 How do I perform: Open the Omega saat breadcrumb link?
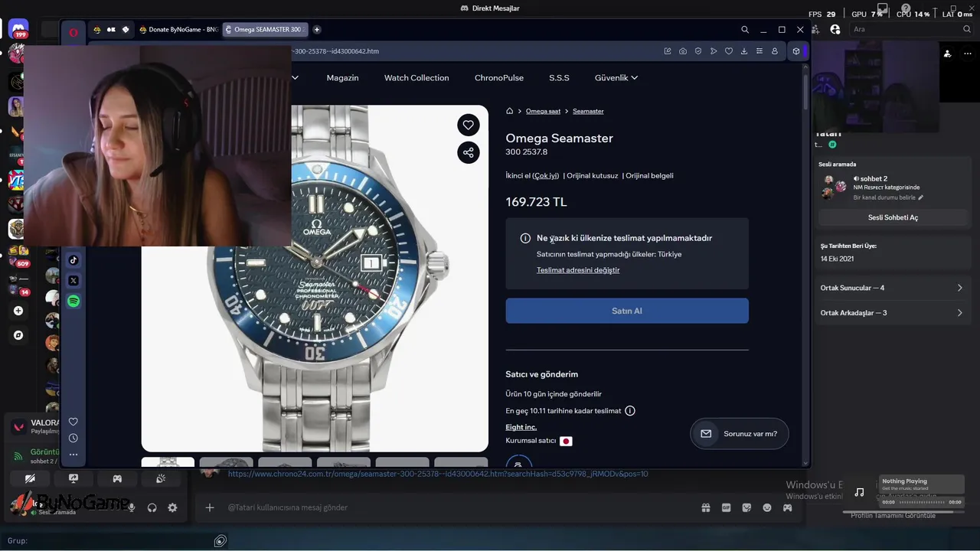click(x=543, y=111)
